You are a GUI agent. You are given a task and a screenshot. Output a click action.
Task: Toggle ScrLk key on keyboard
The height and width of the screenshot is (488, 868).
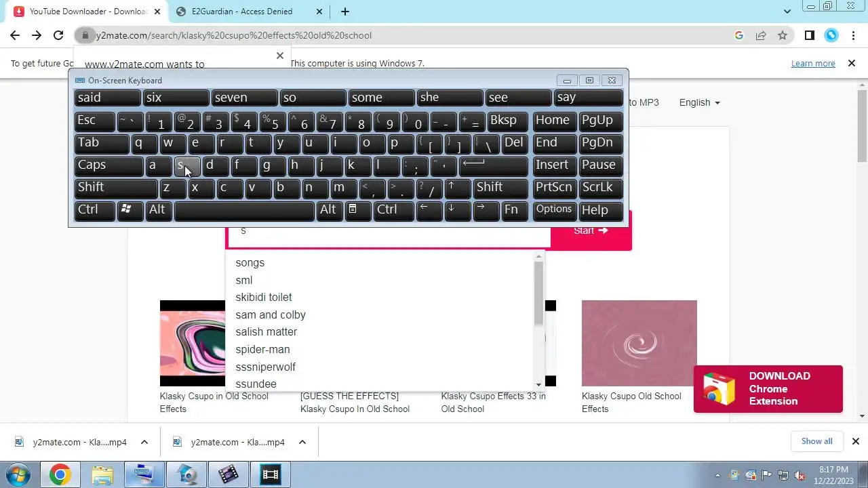click(601, 188)
